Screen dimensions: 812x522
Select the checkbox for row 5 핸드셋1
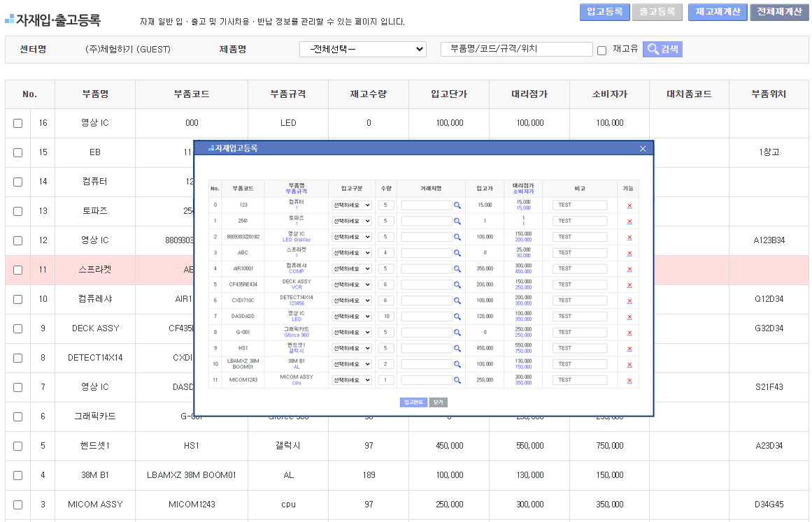pos(17,447)
